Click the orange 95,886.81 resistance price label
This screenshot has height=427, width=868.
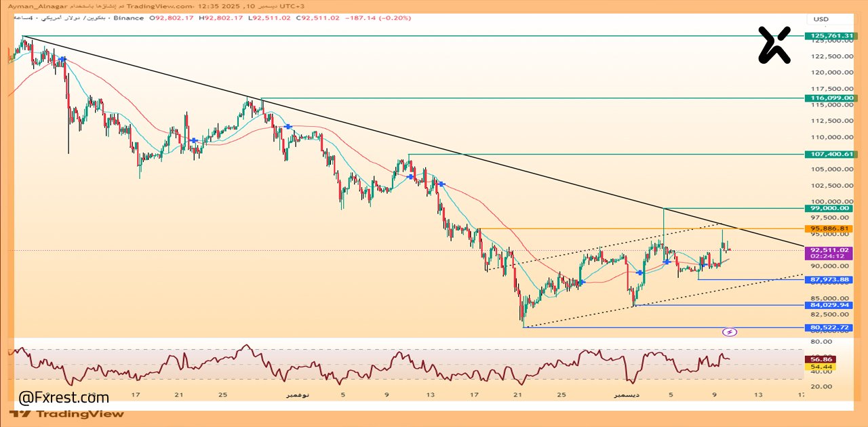point(829,228)
